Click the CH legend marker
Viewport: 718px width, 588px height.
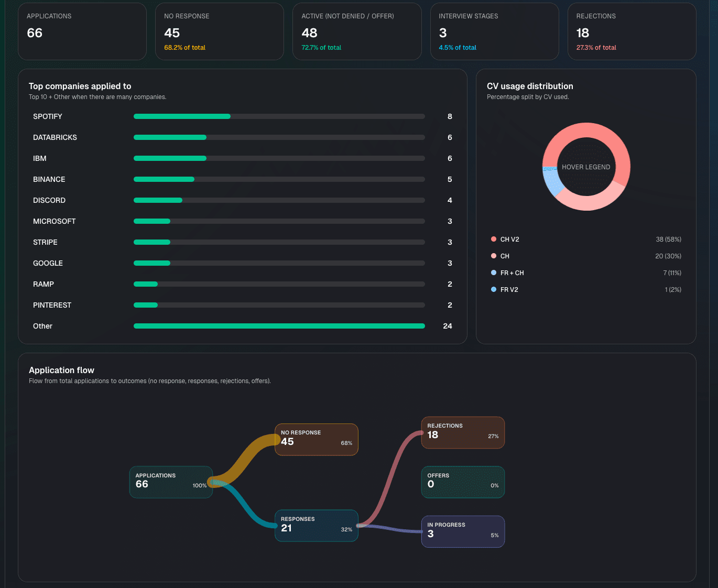click(493, 256)
